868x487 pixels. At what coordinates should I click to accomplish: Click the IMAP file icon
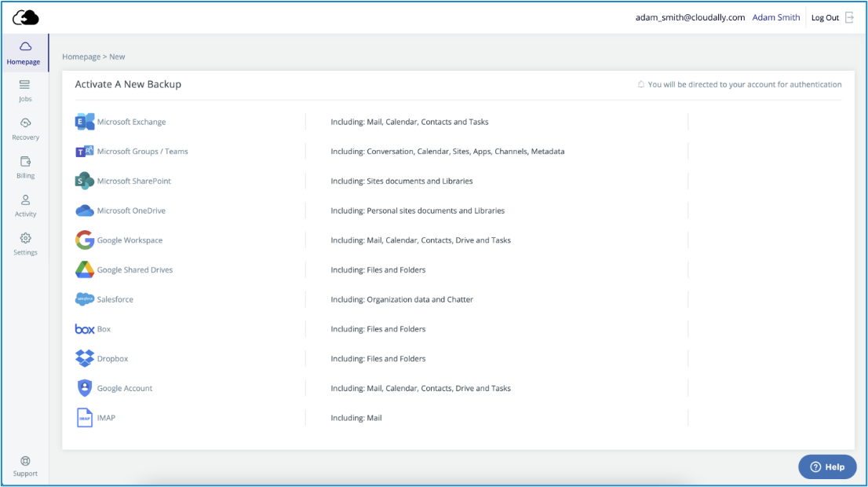coord(85,418)
